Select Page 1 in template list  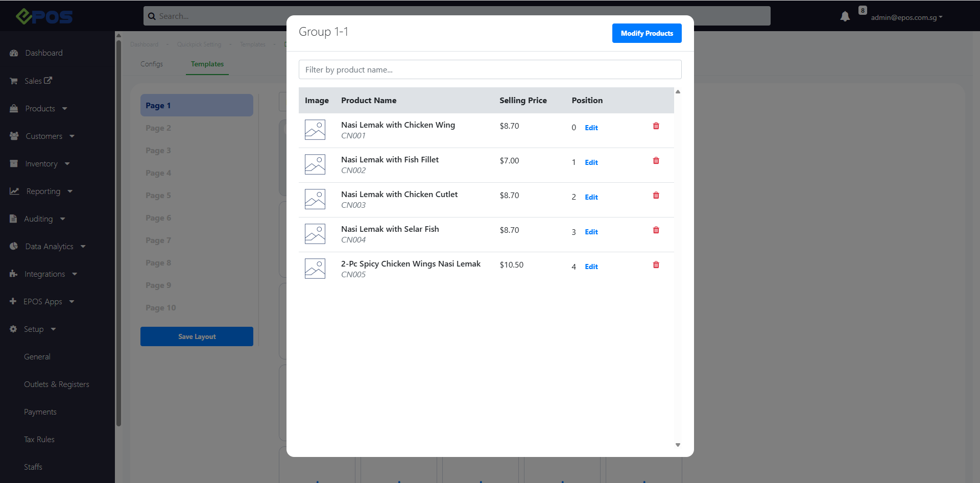click(197, 106)
